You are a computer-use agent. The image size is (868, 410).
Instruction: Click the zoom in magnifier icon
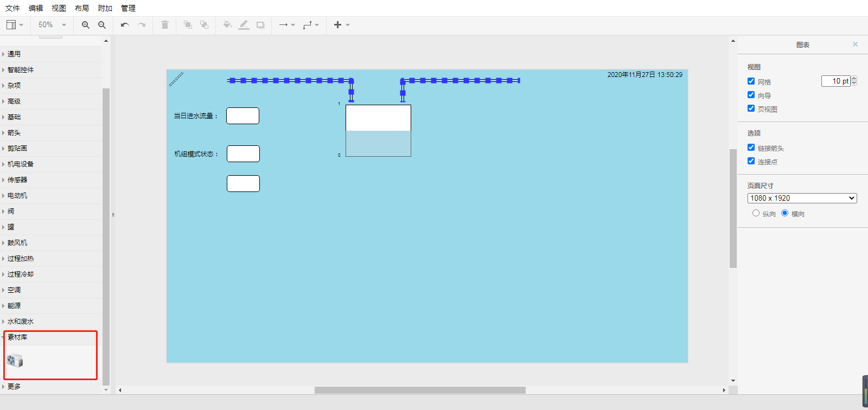pyautogui.click(x=86, y=25)
